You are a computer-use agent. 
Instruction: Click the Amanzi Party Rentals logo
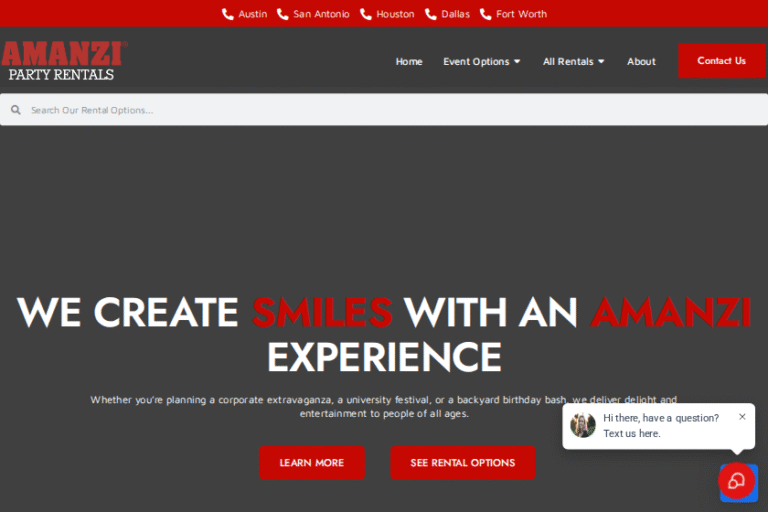[63, 61]
